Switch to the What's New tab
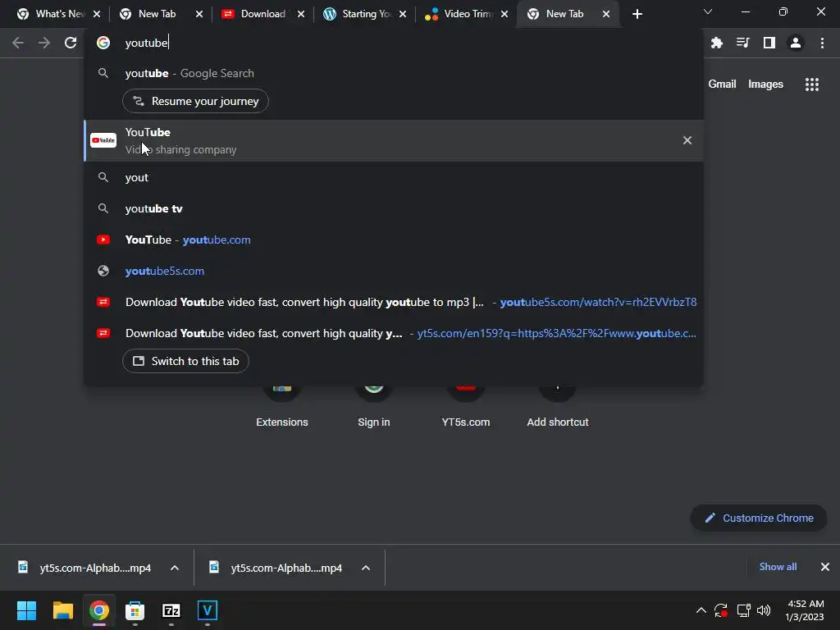840x630 pixels. pos(52,14)
